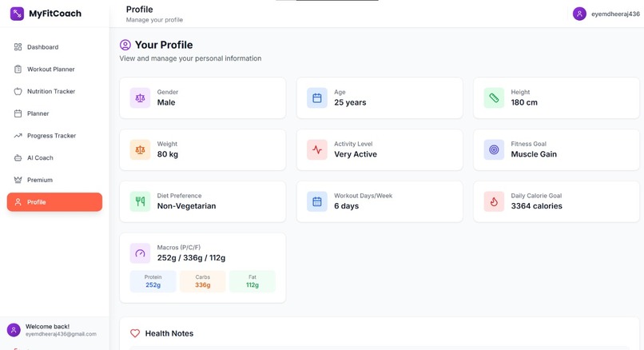
Task: Click the 3364 calories value
Action: 536,206
